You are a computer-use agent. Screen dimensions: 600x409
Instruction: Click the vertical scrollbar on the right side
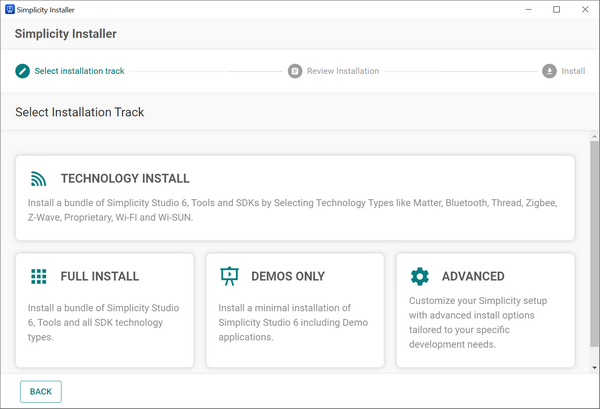(594, 250)
